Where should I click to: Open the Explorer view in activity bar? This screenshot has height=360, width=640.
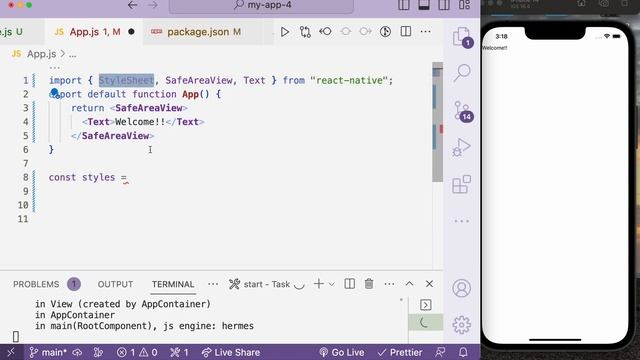[x=462, y=38]
